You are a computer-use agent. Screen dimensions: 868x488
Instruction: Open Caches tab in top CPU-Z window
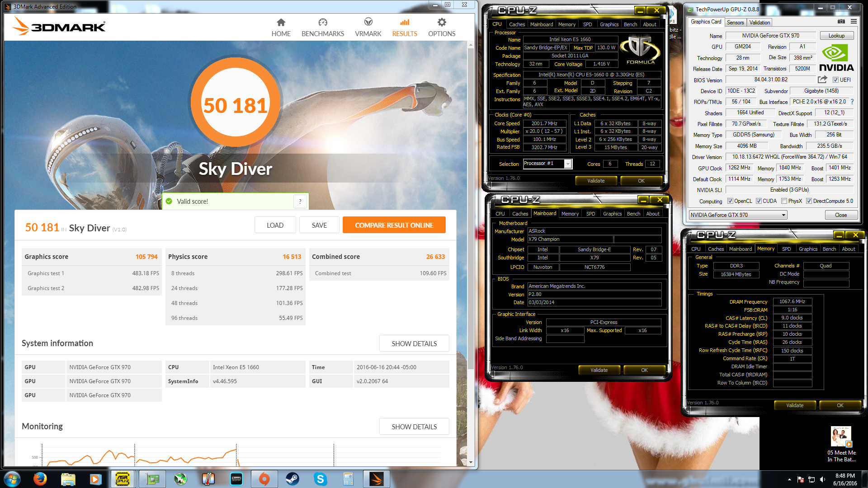point(517,24)
